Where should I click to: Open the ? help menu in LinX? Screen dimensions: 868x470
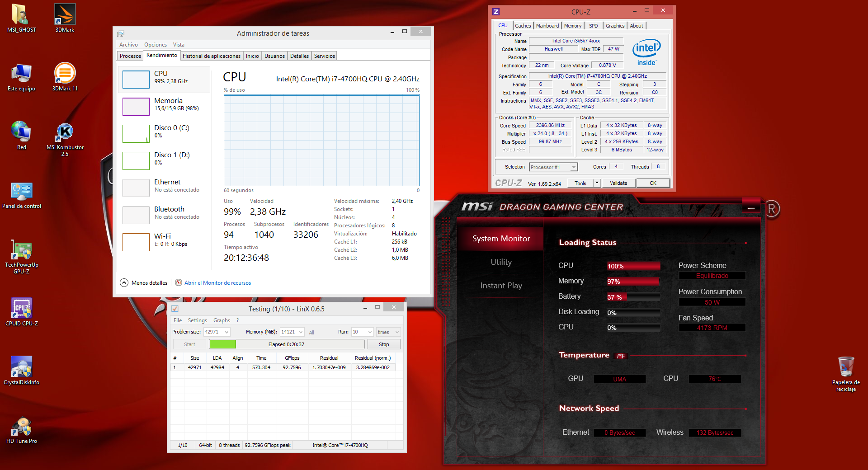pyautogui.click(x=238, y=320)
